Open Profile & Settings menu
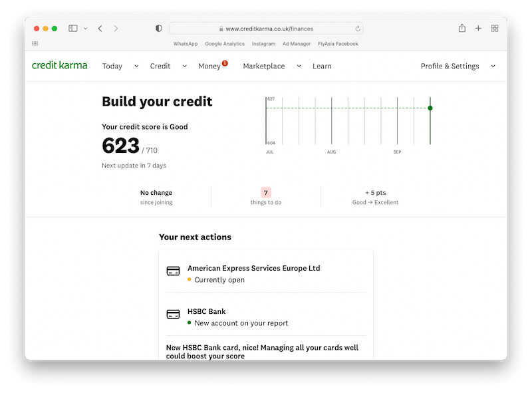This screenshot has width=532, height=393. (450, 66)
